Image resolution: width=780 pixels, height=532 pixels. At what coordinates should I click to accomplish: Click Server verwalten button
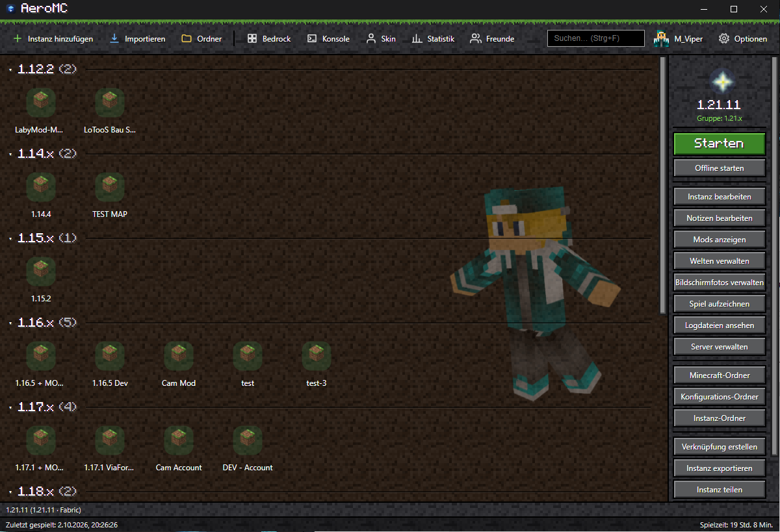pyautogui.click(x=719, y=346)
